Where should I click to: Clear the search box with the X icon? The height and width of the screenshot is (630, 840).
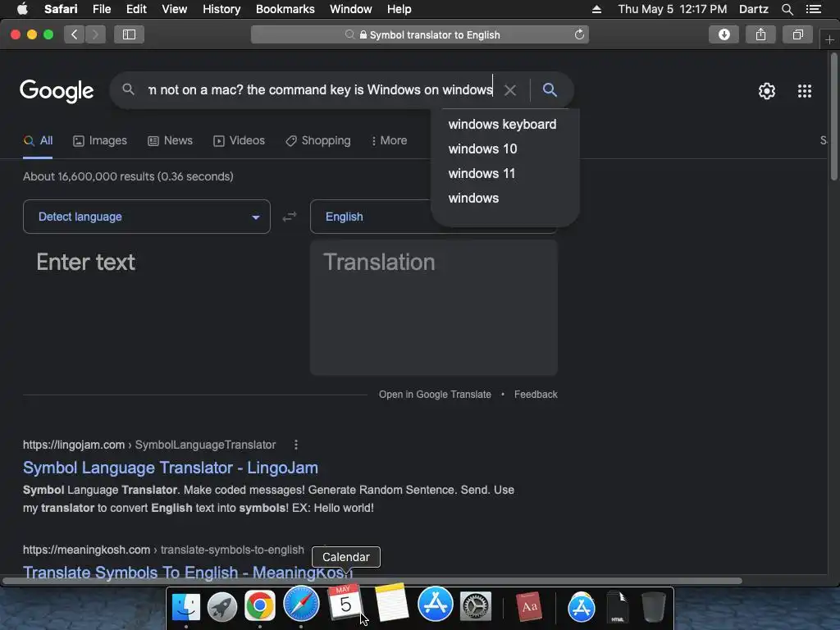pos(510,90)
